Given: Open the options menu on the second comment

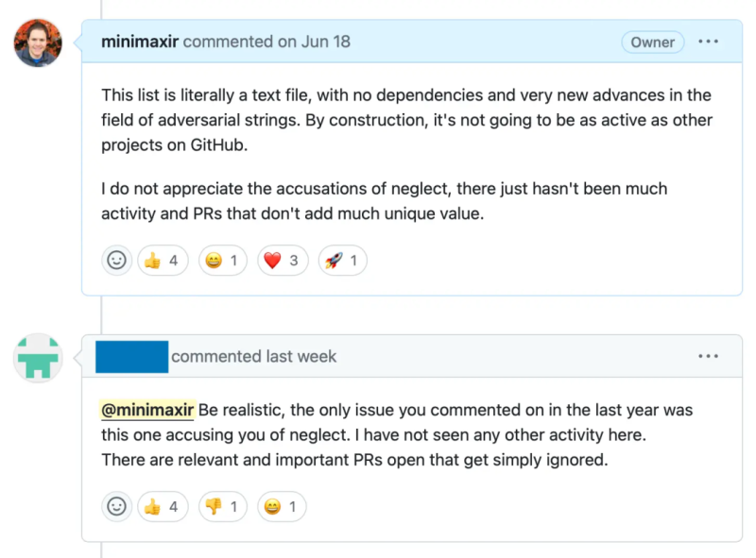Looking at the screenshot, I should 708,356.
